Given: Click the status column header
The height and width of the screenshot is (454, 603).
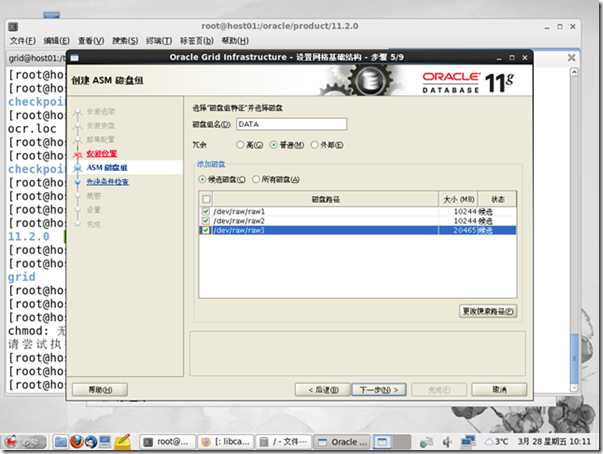Looking at the screenshot, I should 497,199.
